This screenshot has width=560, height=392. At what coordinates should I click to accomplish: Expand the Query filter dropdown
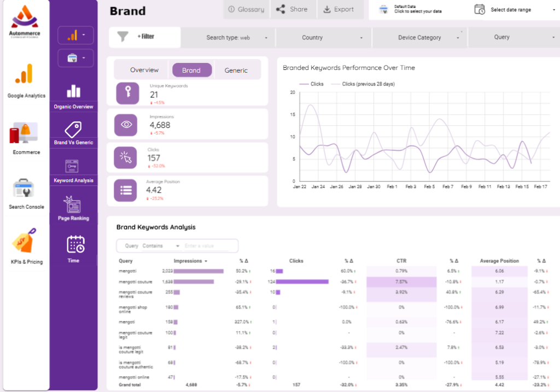coord(514,37)
